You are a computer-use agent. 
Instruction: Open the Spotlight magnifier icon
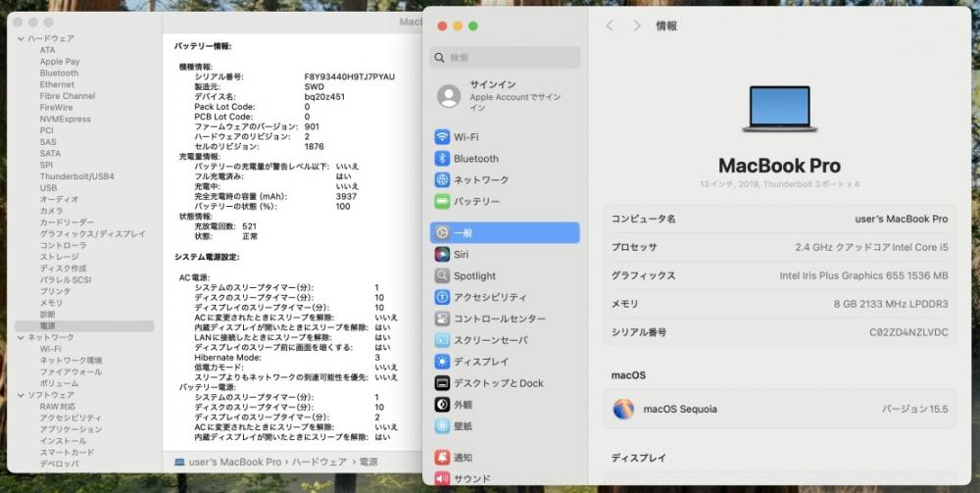tap(443, 275)
